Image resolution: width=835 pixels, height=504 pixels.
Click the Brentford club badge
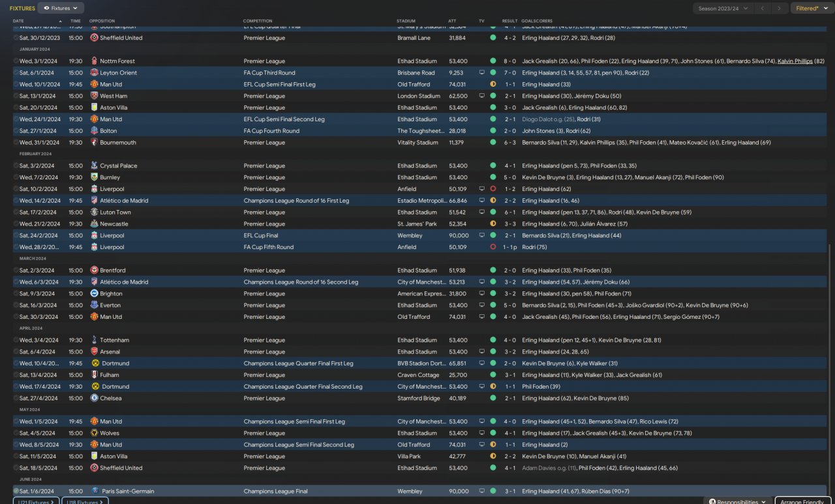click(x=95, y=271)
